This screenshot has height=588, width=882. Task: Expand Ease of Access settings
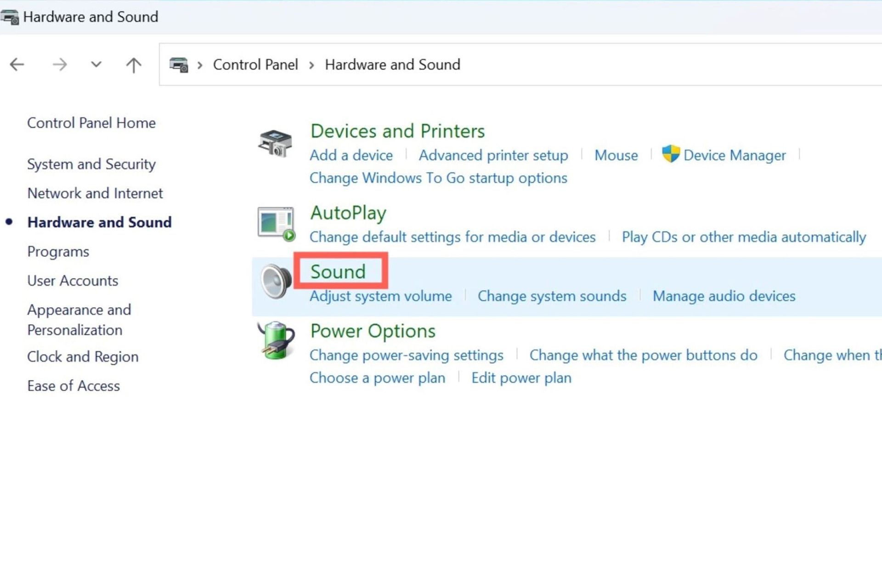(x=73, y=386)
